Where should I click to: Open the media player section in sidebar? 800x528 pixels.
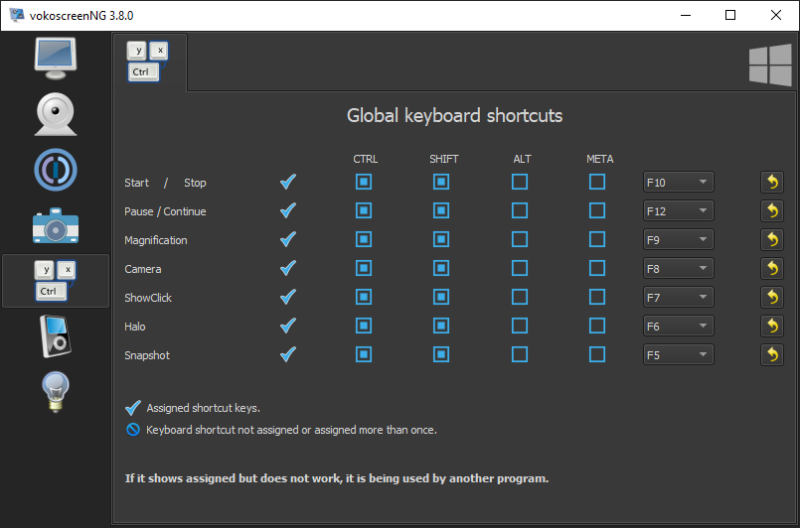(56, 336)
